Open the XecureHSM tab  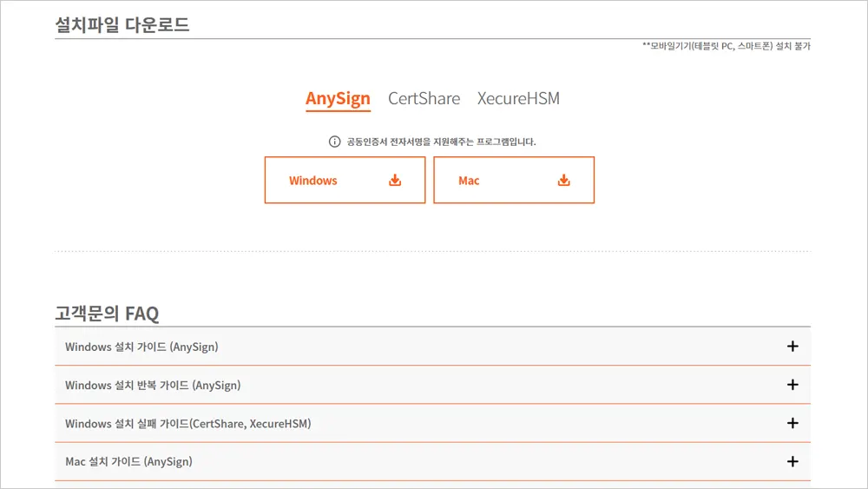(519, 98)
